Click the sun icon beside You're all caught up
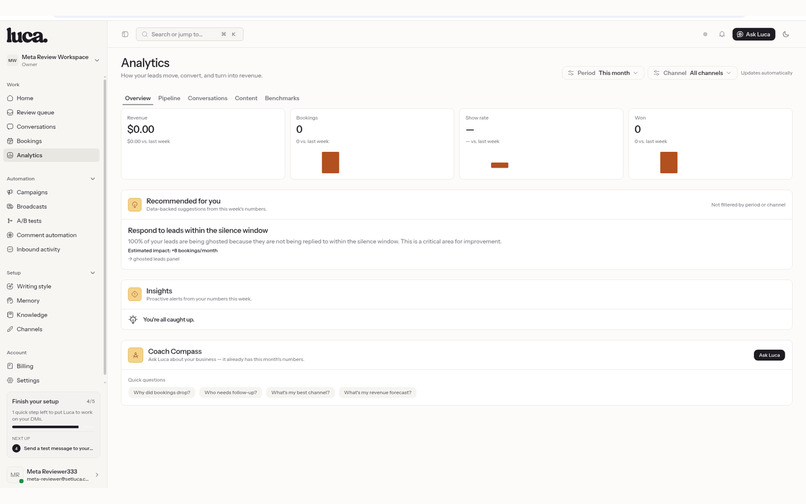This screenshot has height=504, width=806. (x=133, y=320)
